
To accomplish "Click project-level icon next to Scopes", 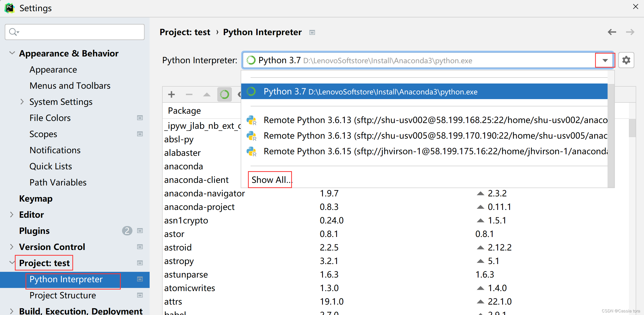I will pos(140,134).
